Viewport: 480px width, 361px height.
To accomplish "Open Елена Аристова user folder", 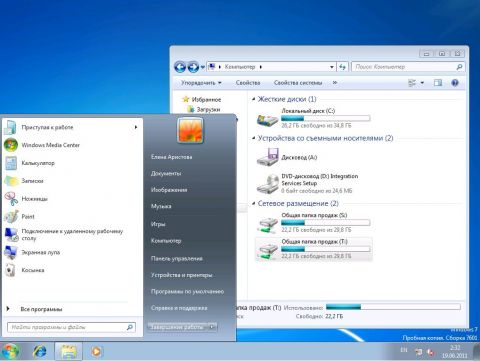I will [x=171, y=157].
